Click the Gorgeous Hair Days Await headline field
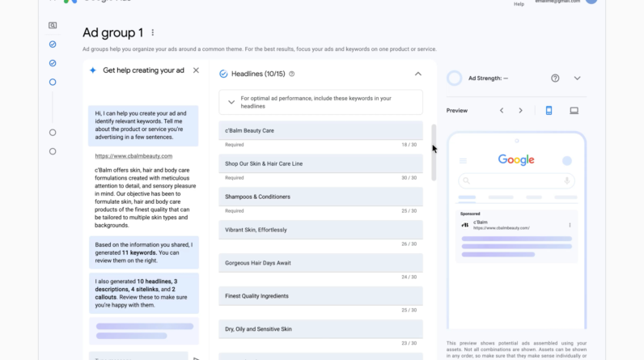Viewport: 644px width, 360px height. tap(320, 263)
